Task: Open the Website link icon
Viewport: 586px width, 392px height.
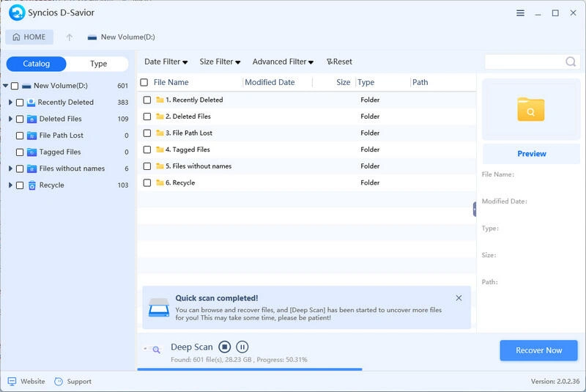Action: [12, 381]
